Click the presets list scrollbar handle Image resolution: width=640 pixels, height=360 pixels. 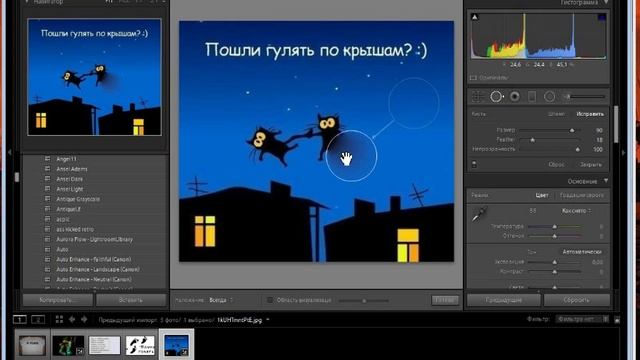[x=17, y=177]
